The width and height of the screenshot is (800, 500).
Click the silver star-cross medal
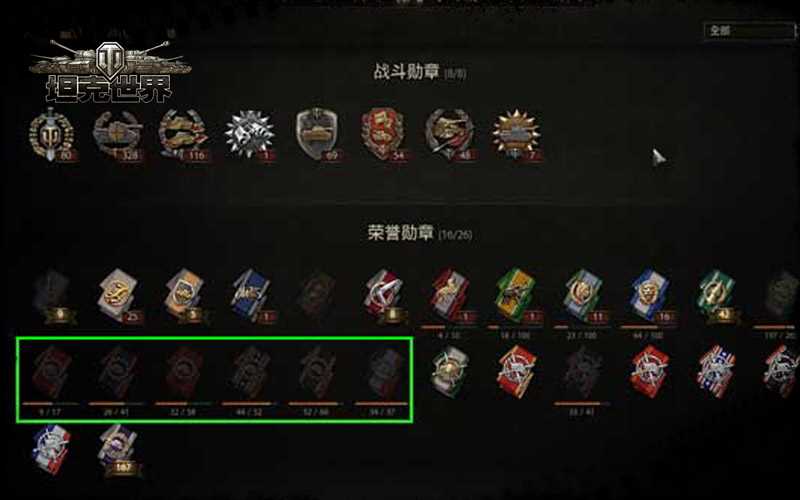click(x=251, y=135)
